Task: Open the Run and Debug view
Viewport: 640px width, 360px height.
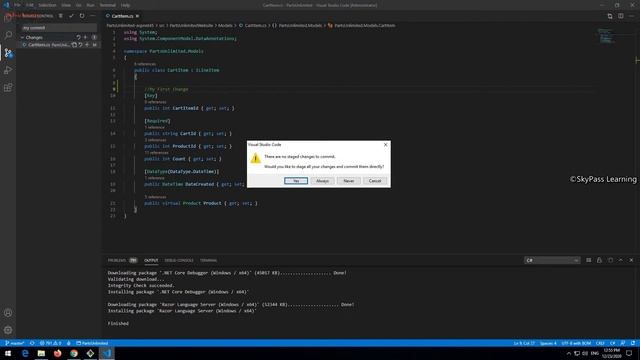Action: coord(8,70)
